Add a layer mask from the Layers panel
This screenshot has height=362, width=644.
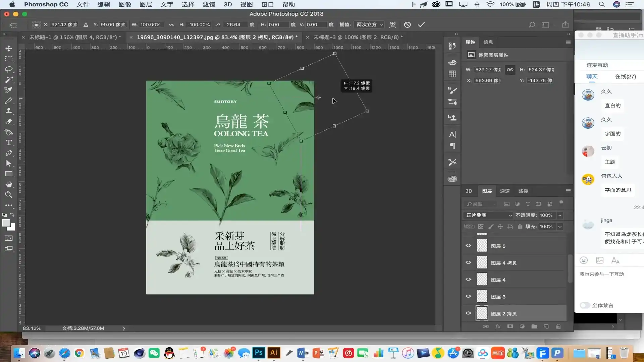click(x=510, y=326)
